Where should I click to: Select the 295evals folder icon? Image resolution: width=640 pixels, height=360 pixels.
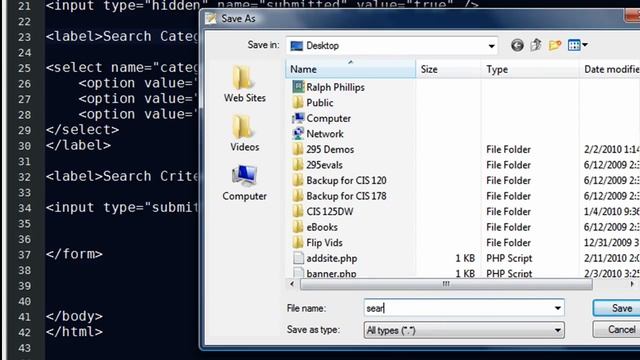298,164
